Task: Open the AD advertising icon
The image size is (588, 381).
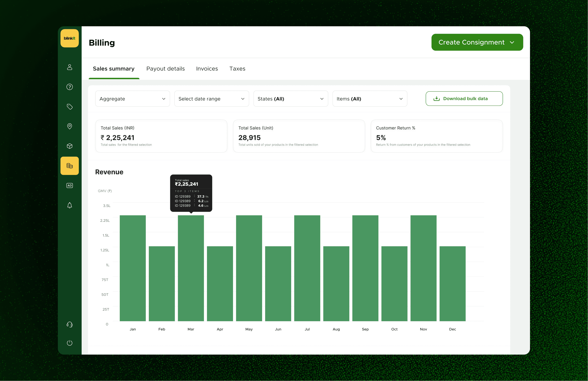Action: pos(69,186)
